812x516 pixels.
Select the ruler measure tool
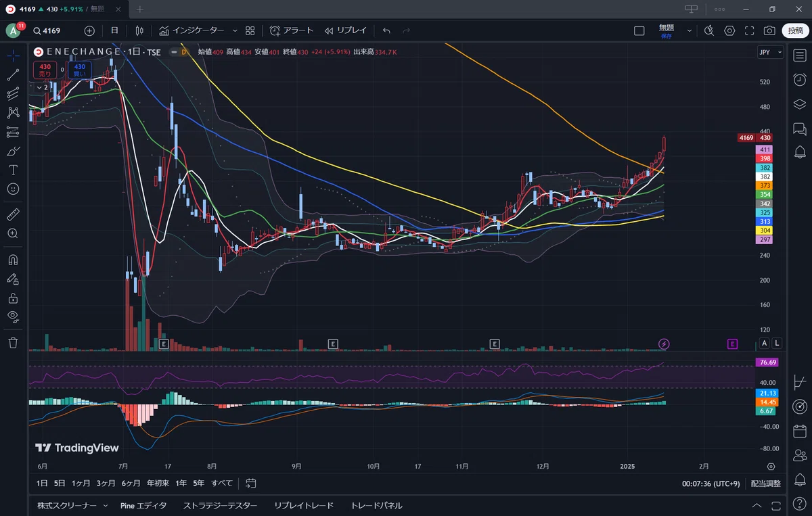click(x=13, y=215)
